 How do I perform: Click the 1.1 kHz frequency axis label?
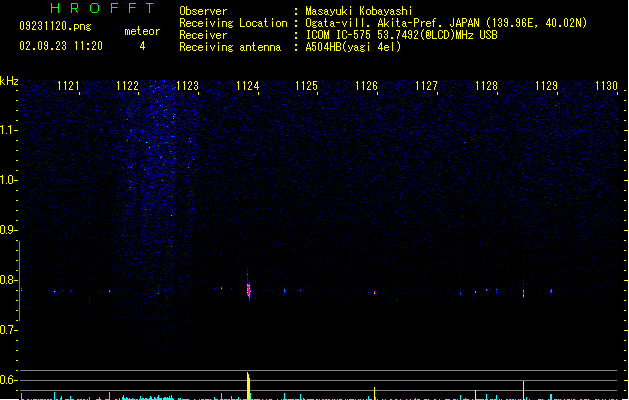[x=8, y=130]
